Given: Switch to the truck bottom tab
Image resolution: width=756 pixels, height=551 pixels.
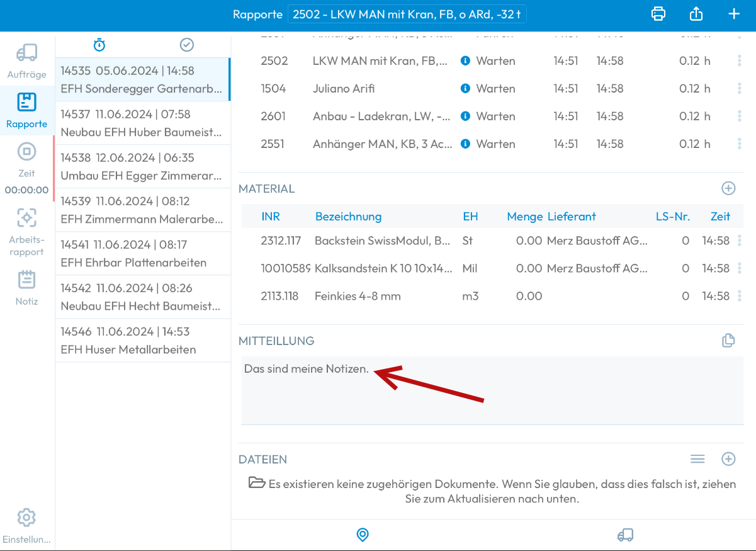Looking at the screenshot, I should click(625, 535).
